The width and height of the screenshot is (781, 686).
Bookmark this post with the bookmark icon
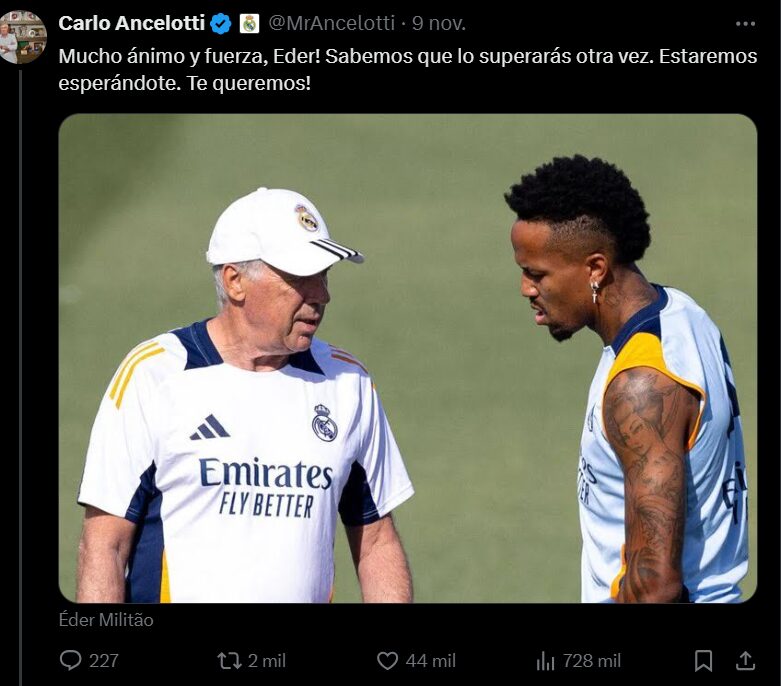703,661
